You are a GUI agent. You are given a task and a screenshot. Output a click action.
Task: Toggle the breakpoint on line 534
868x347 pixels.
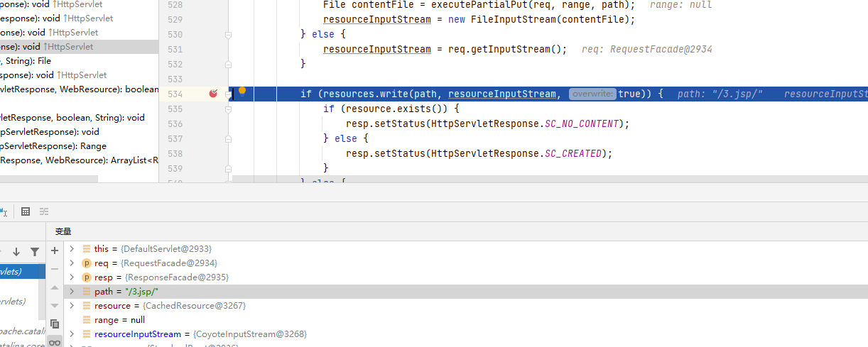pos(213,94)
